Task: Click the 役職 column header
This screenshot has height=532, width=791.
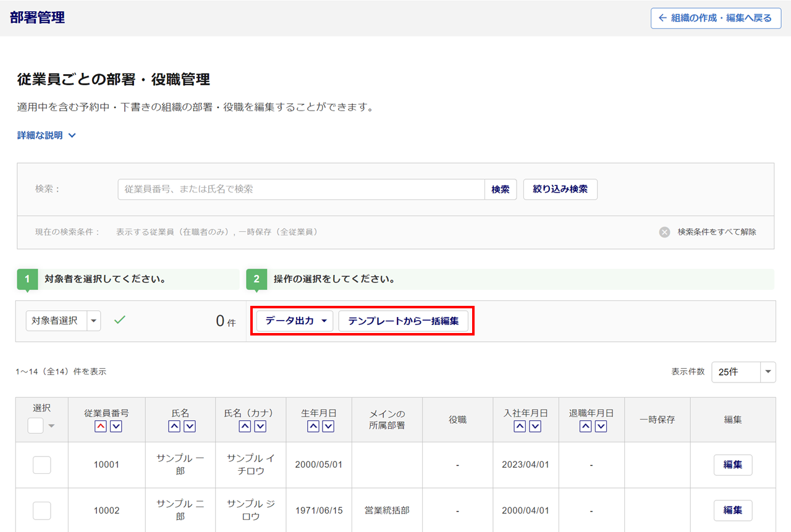Action: [458, 420]
